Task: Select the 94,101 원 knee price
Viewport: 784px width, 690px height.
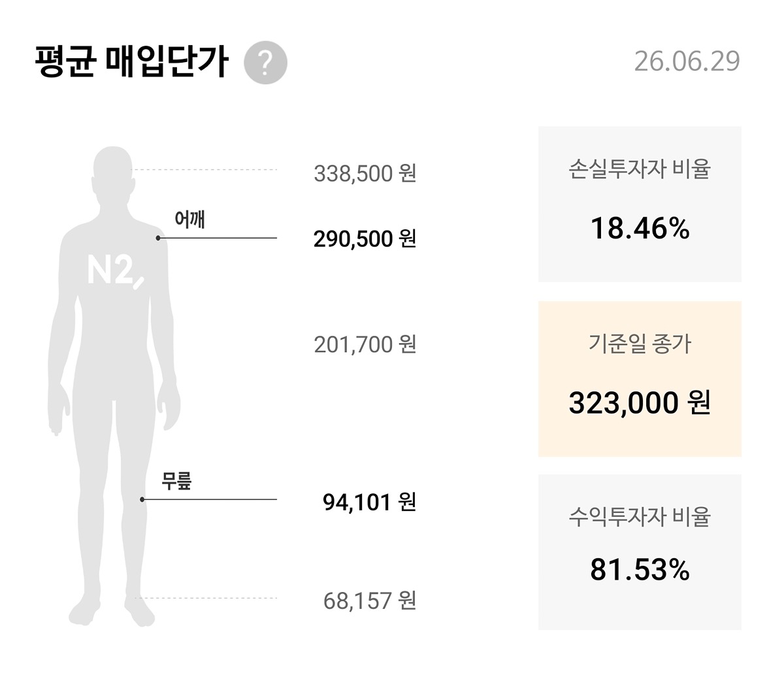Action: [370, 502]
